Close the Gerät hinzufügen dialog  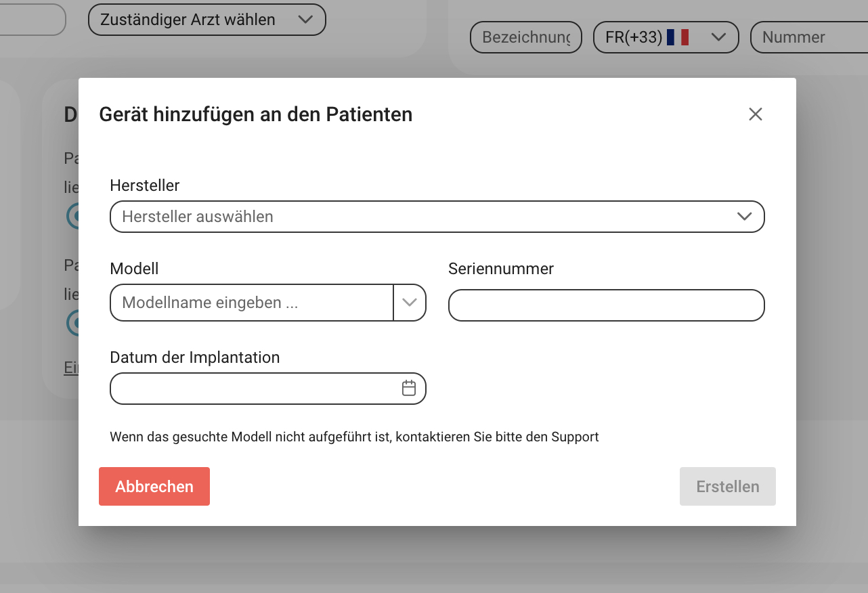tap(756, 114)
